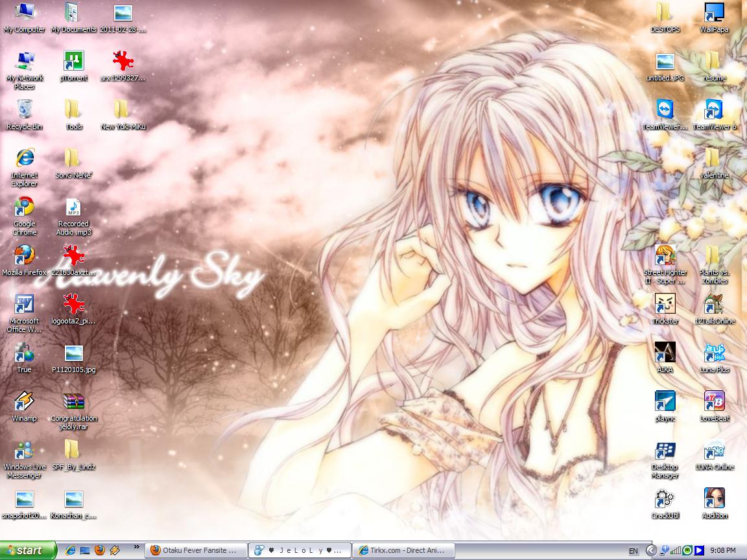747x560 pixels.
Task: Select the snapshot20 image file
Action: (24, 504)
